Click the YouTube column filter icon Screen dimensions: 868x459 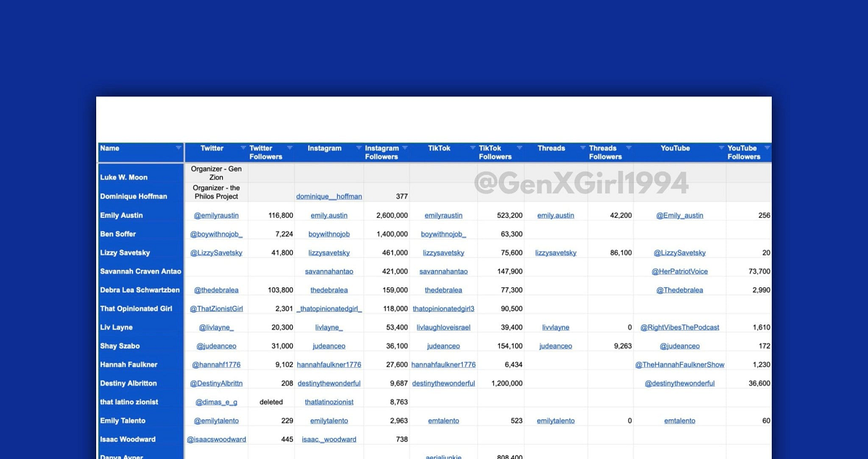click(x=721, y=148)
